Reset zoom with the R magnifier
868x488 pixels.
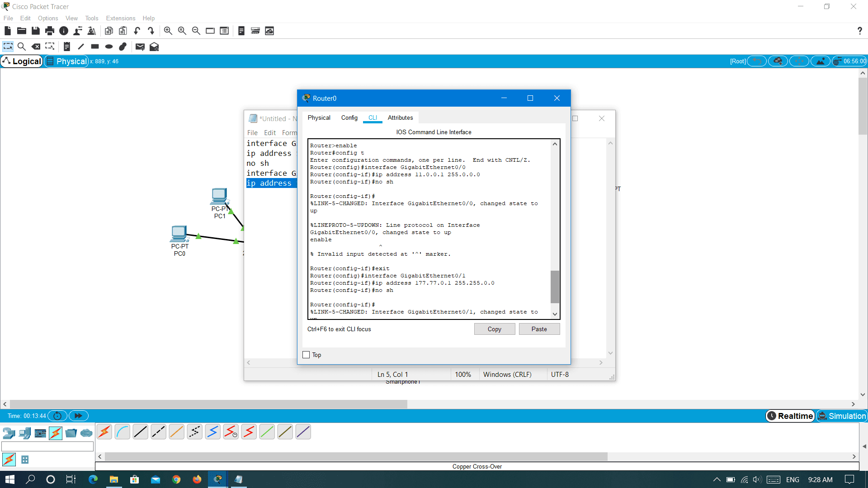182,31
